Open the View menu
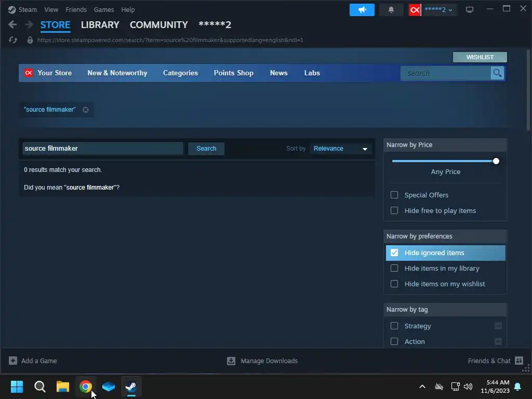 click(51, 9)
